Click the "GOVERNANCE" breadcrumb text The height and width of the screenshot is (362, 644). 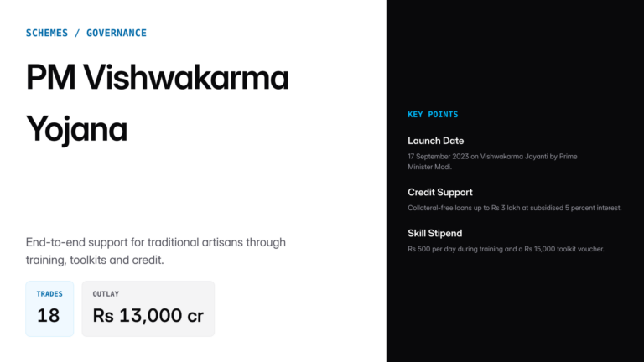tap(117, 34)
